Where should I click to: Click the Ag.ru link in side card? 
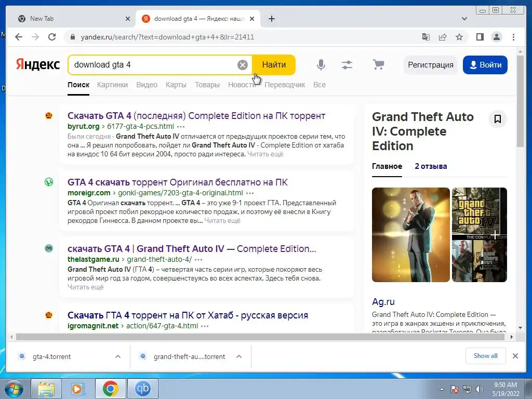coord(383,302)
